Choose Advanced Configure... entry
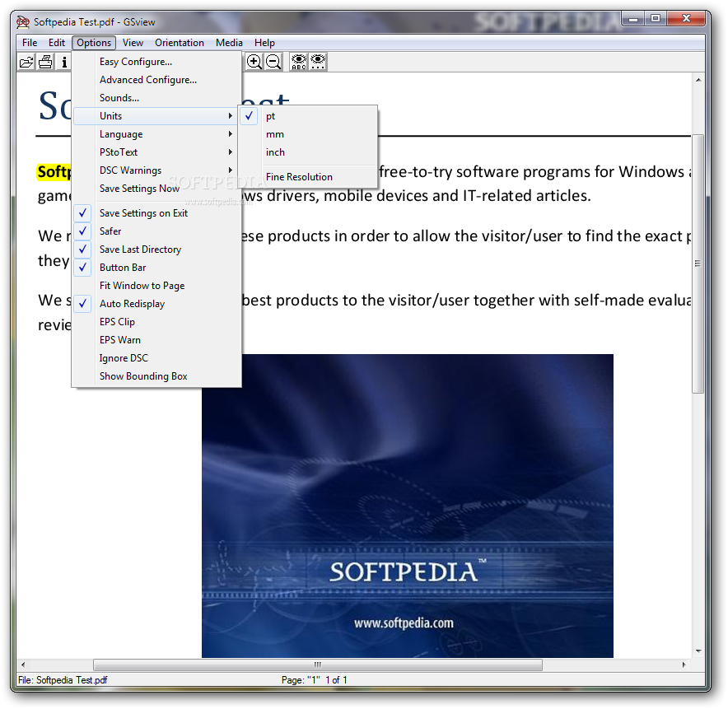The image size is (728, 709). pyautogui.click(x=157, y=80)
